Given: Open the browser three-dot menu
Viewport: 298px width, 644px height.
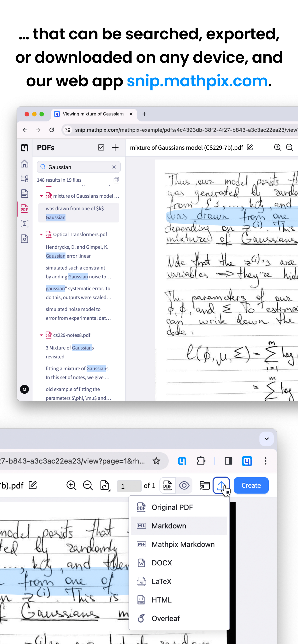Looking at the screenshot, I should 265,461.
